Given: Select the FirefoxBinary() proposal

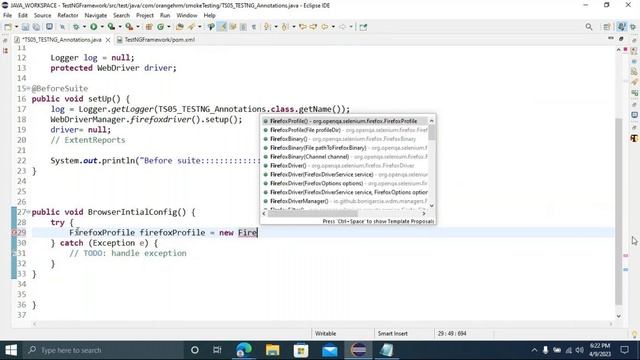Looking at the screenshot, I should coord(344,139).
